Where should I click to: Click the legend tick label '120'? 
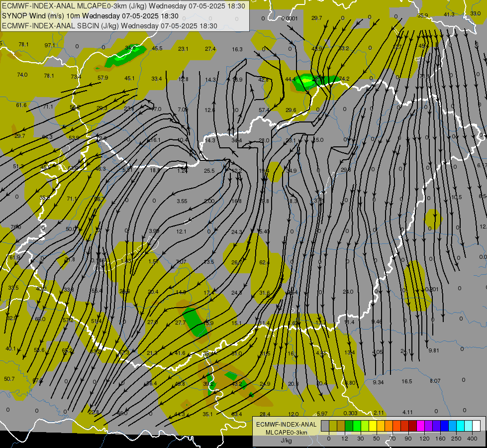424,439
